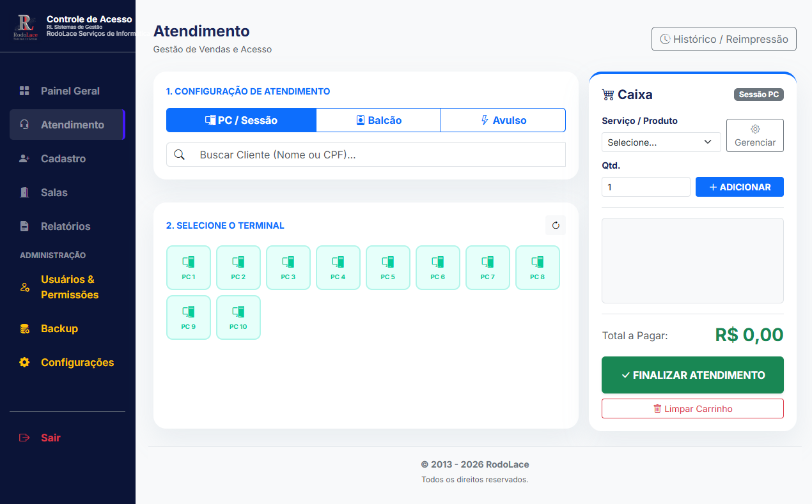Screen dimensions: 812x504
Task: Open the Serviço / Produto dropdown
Action: [x=660, y=142]
